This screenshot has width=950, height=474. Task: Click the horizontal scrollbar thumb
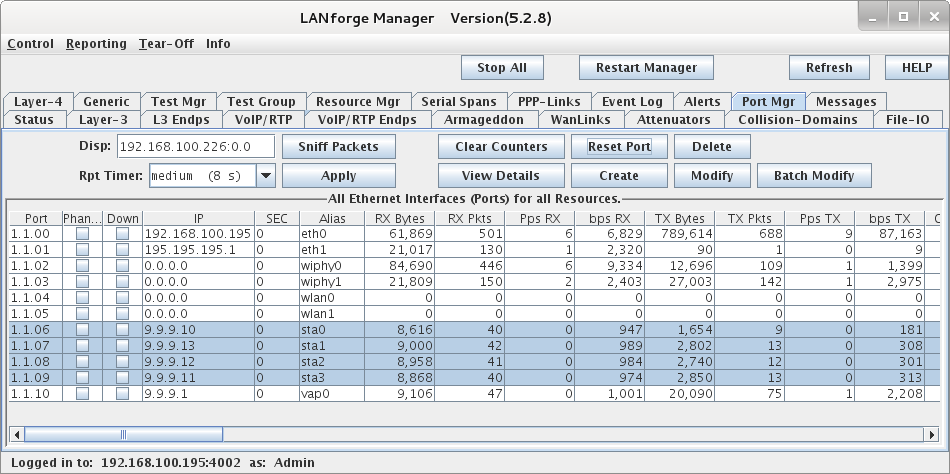pyautogui.click(x=123, y=435)
